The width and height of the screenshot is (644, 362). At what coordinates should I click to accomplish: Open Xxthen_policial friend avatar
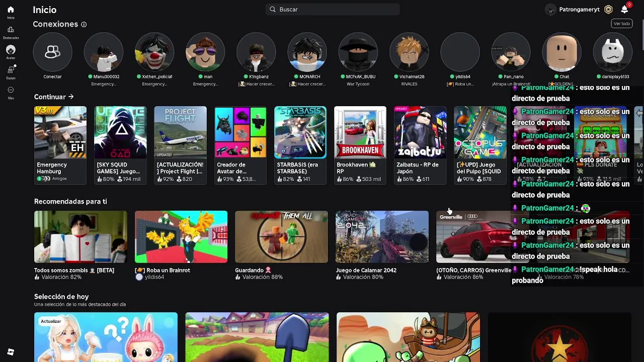154,52
